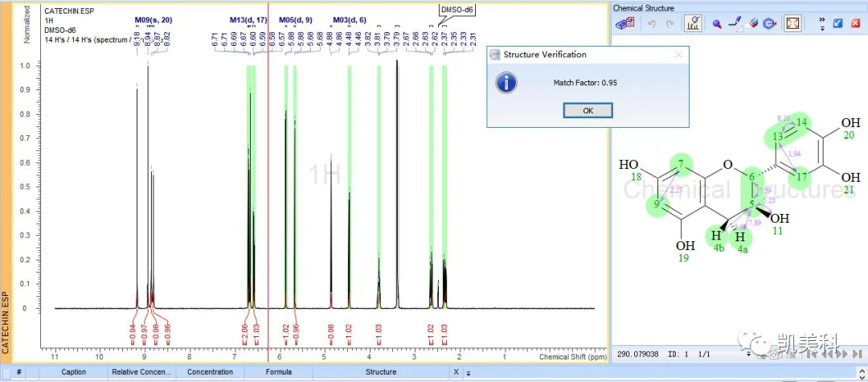Click the # column header
Image resolution: width=868 pixels, height=382 pixels.
tap(19, 372)
